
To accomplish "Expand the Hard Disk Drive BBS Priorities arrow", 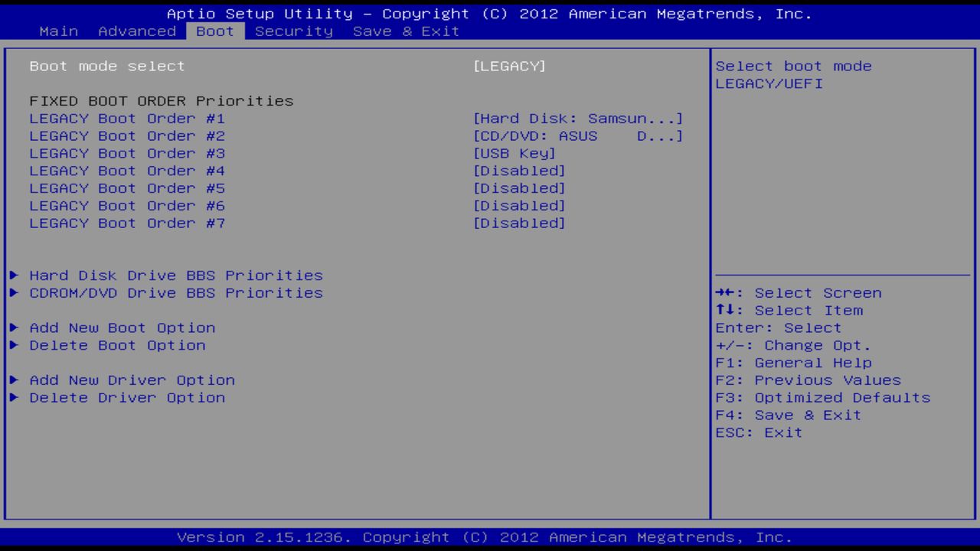I will 13,275.
